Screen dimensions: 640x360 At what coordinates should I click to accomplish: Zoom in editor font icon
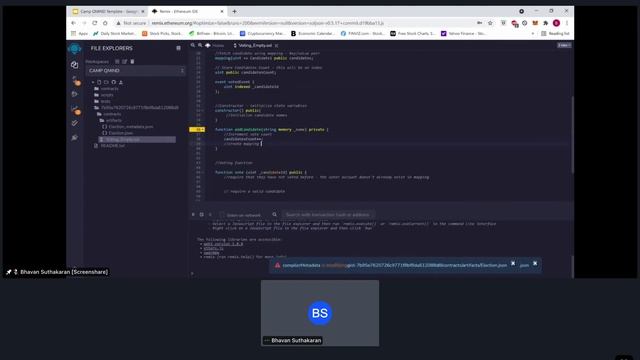click(x=200, y=45)
